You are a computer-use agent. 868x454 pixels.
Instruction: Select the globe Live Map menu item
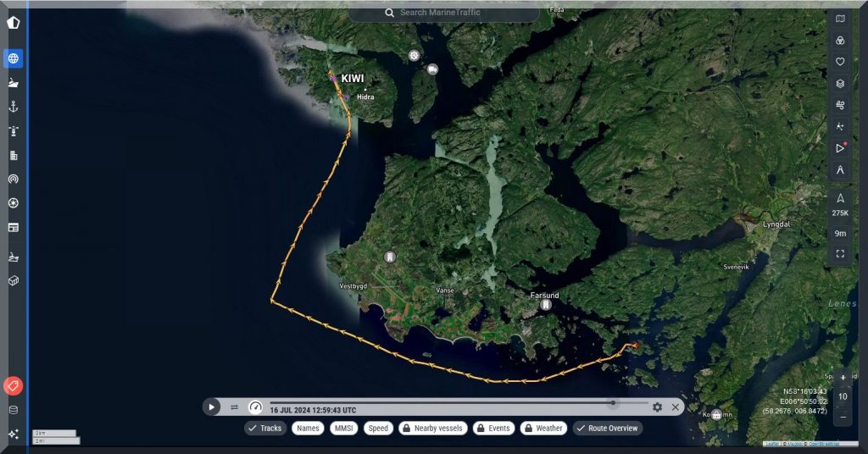(13, 58)
